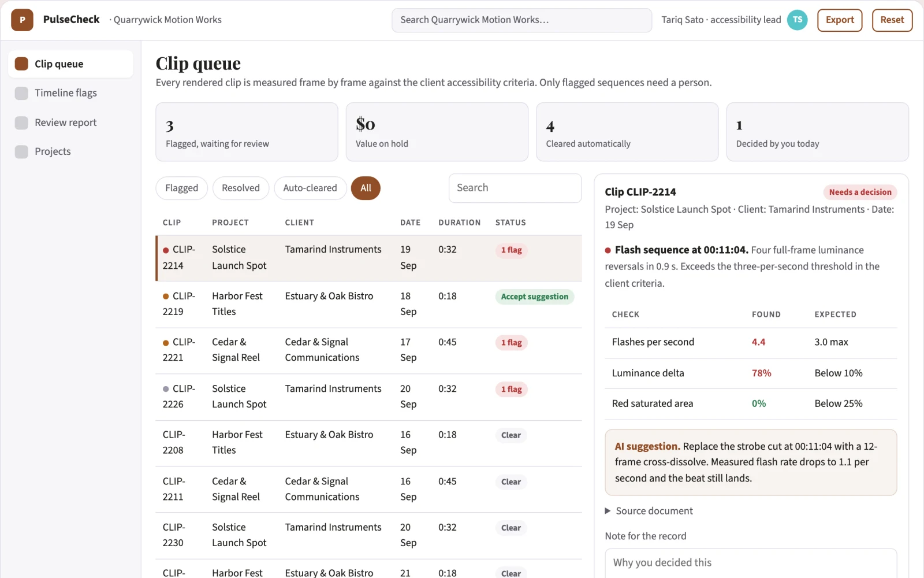
Task: Open the 1 flag badge on CLIP-2226
Action: coord(511,390)
